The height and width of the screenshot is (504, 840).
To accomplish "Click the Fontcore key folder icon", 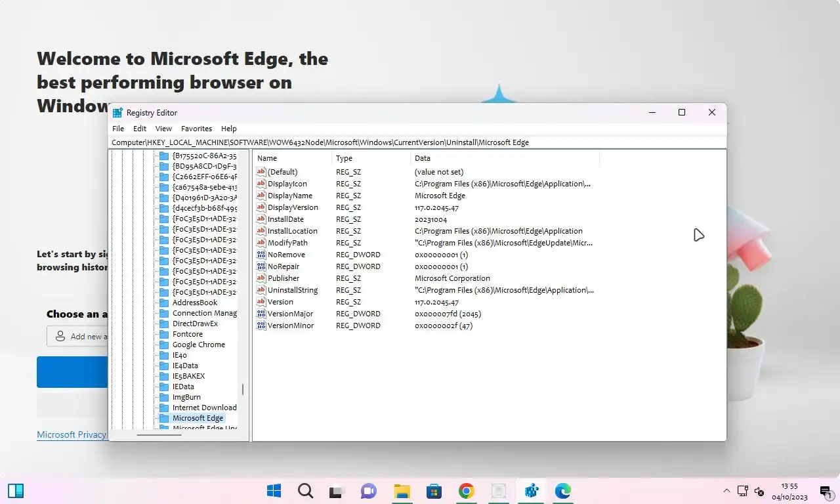I will (x=164, y=334).
